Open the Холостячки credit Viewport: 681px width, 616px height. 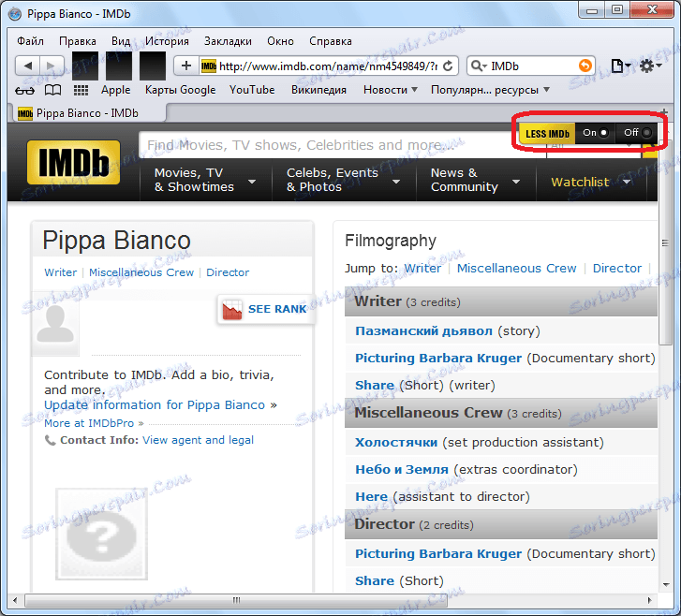point(396,443)
